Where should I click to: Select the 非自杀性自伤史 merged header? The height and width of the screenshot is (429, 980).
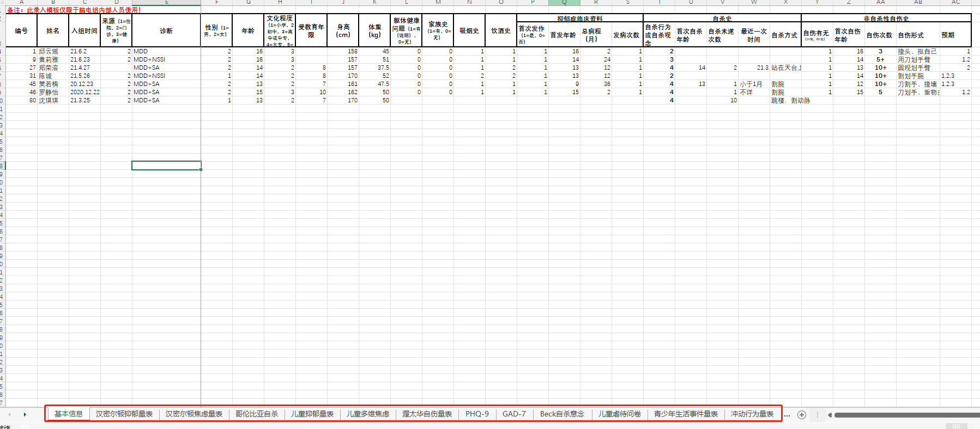tap(886, 19)
